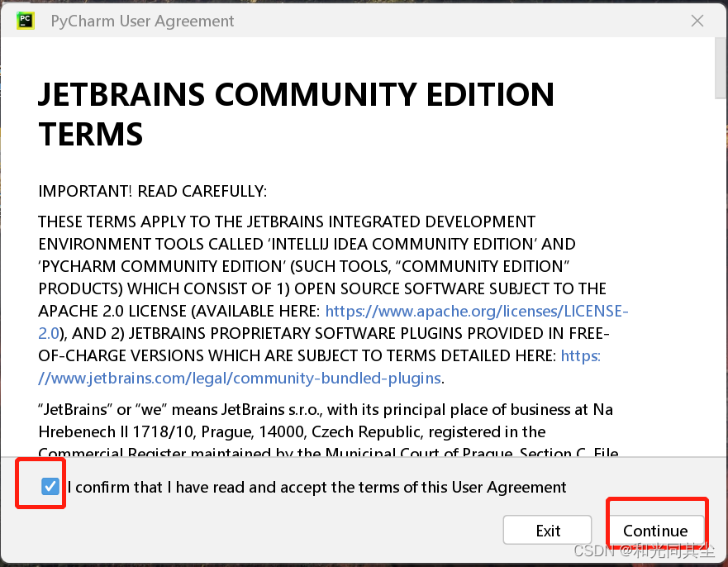Open the community-bundled-plugins terms link

(240, 378)
